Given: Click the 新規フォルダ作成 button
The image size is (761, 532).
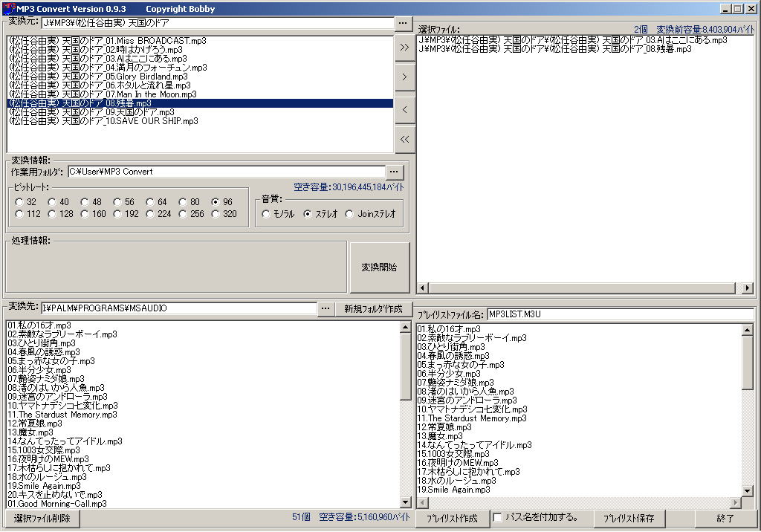Looking at the screenshot, I should (x=373, y=308).
